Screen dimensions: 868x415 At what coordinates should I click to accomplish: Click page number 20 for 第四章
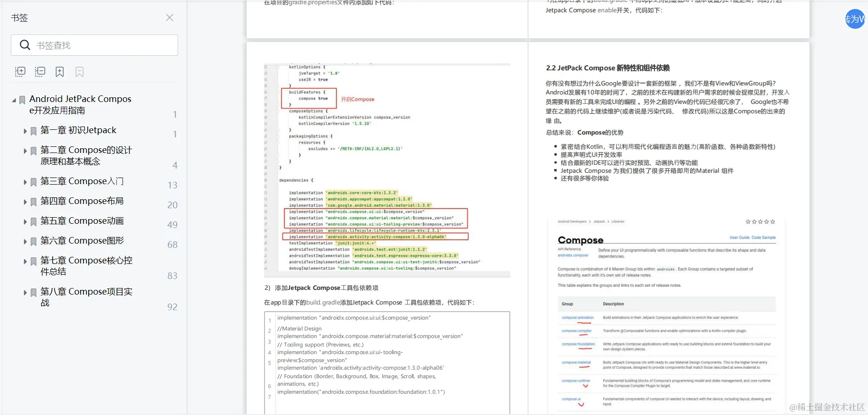172,205
